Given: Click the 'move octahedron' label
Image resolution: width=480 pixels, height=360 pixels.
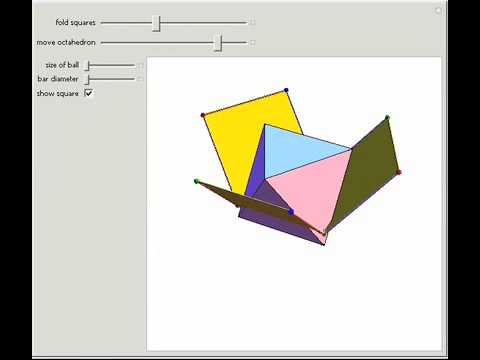Looking at the screenshot, I should (66, 43).
